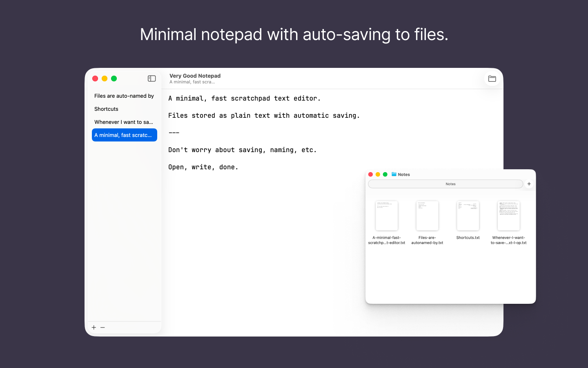This screenshot has height=368, width=588.
Task: Click the Shortcuts.txt file icon
Action: [x=468, y=215]
